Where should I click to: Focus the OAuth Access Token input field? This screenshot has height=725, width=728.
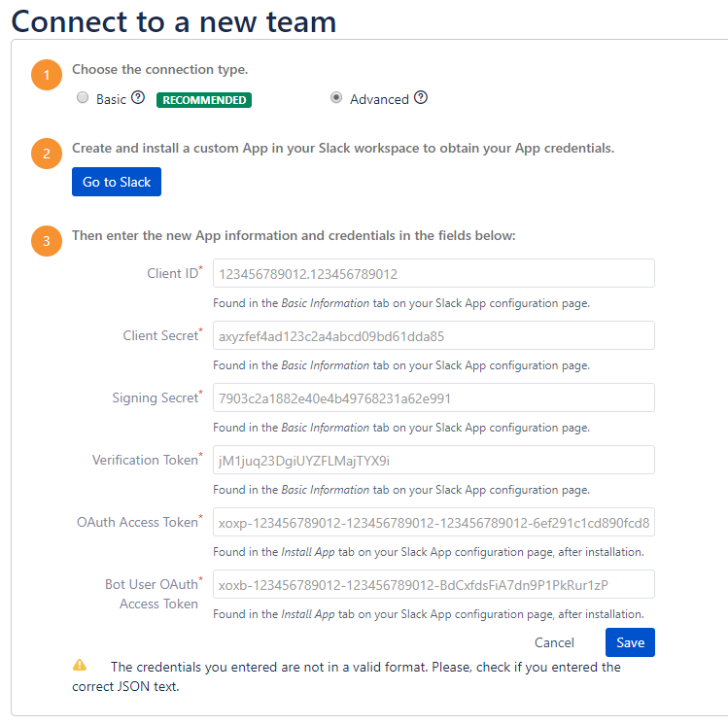[433, 522]
